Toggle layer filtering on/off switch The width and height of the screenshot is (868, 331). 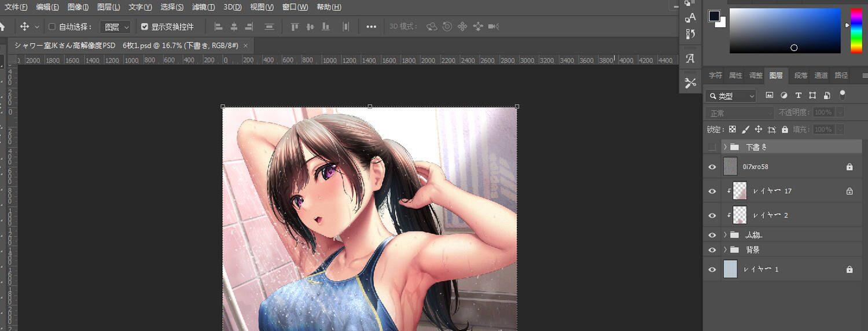pos(843,94)
